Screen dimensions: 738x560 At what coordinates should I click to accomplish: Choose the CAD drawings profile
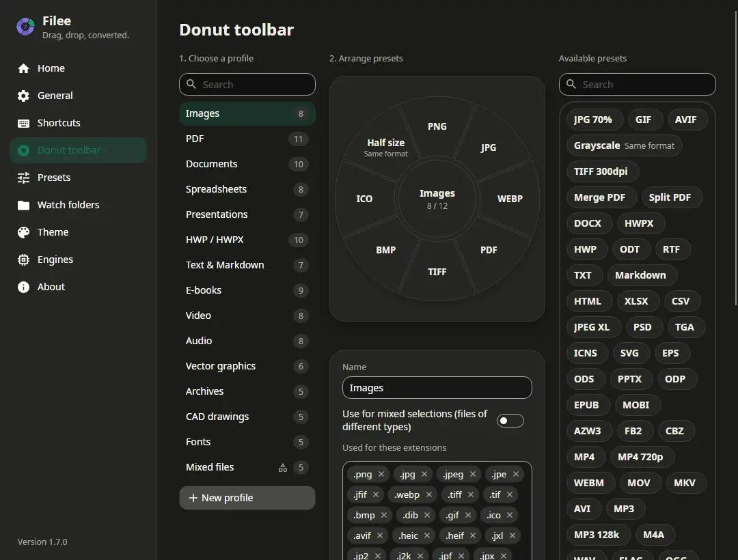pyautogui.click(x=247, y=417)
